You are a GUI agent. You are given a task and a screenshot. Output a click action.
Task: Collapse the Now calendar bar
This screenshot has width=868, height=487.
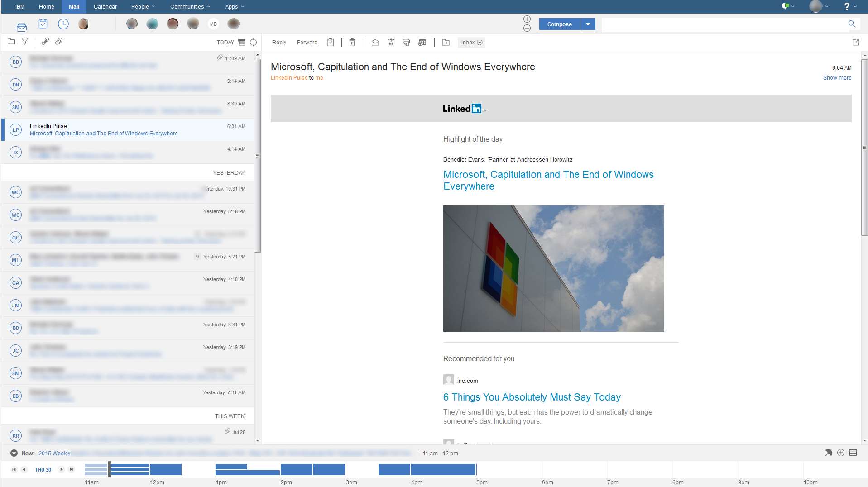click(14, 453)
